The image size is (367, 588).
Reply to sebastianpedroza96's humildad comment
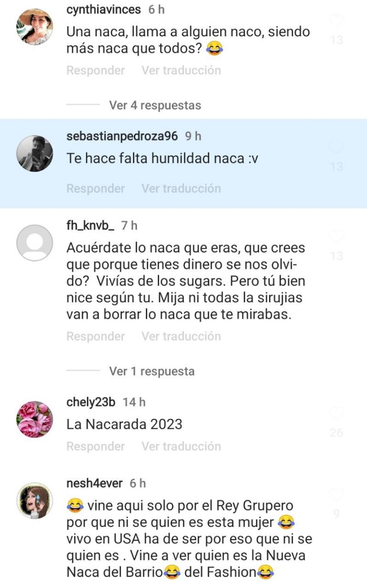coord(96,188)
